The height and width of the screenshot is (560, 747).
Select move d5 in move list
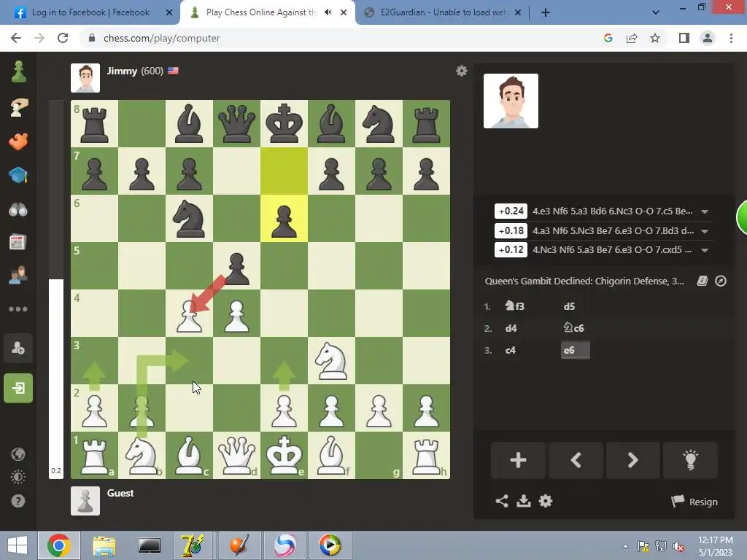coord(569,306)
